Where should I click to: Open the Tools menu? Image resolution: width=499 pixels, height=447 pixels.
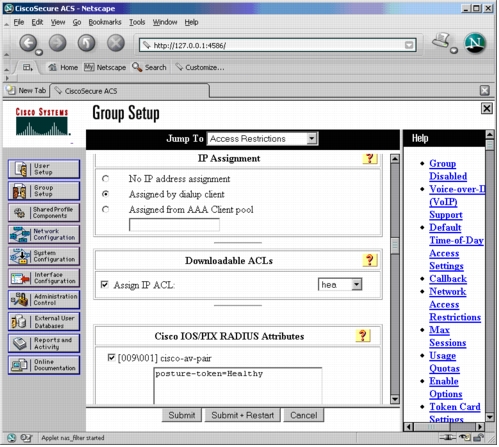(x=137, y=22)
